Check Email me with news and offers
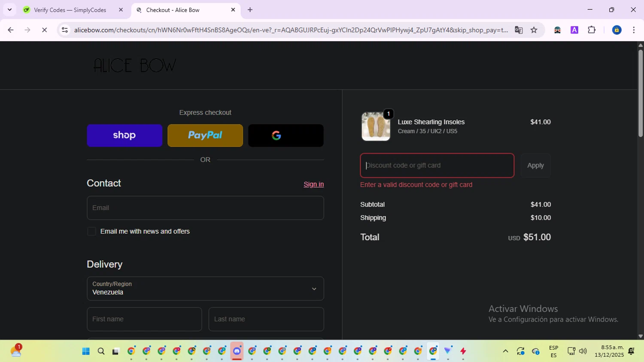644x362 pixels. tap(91, 231)
